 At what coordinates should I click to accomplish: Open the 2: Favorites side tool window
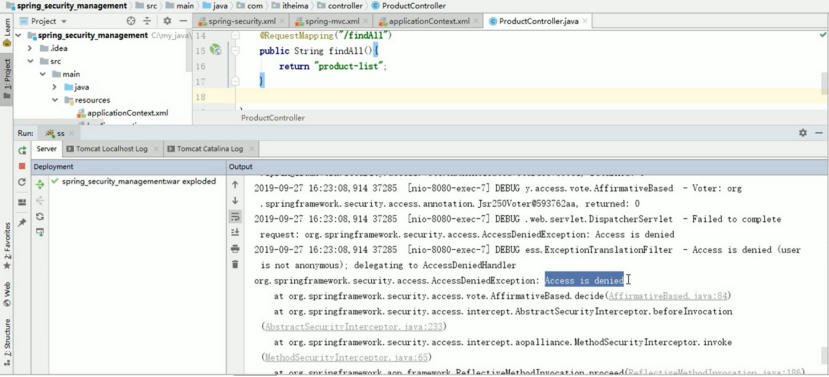6,246
